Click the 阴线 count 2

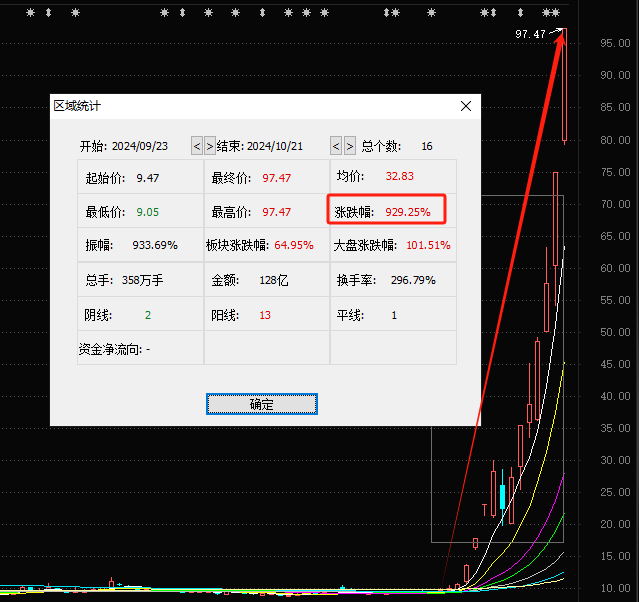click(148, 315)
